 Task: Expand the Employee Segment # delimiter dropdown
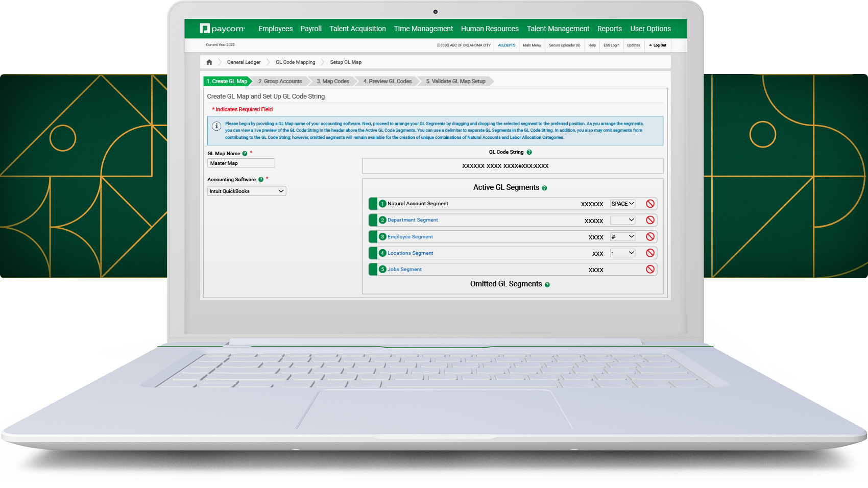[622, 237]
